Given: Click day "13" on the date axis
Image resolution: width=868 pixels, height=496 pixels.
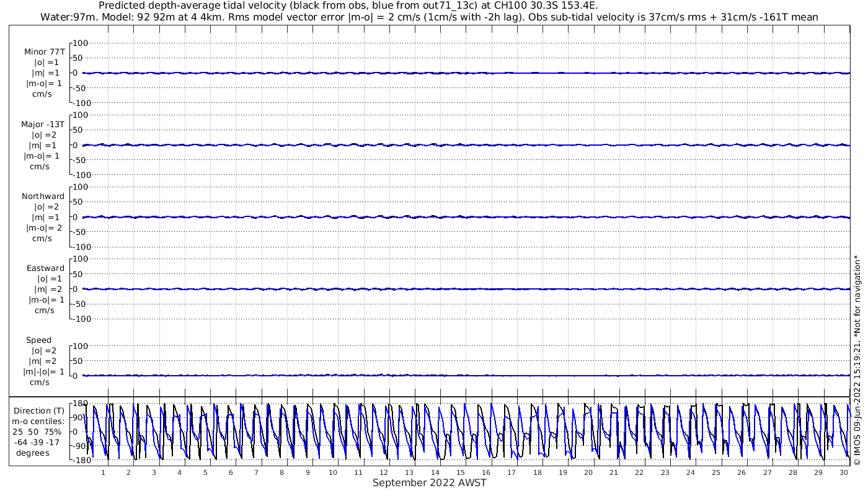Looking at the screenshot, I should 410,472.
